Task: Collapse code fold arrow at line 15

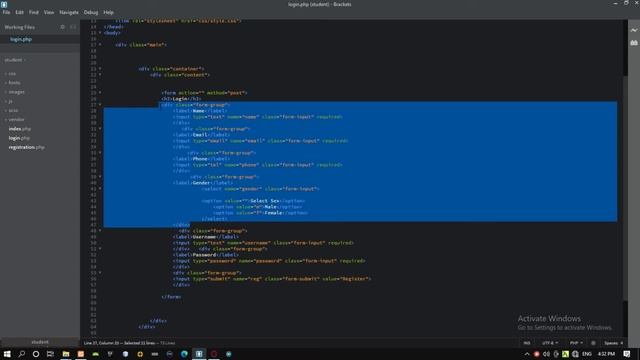Action: click(x=100, y=33)
